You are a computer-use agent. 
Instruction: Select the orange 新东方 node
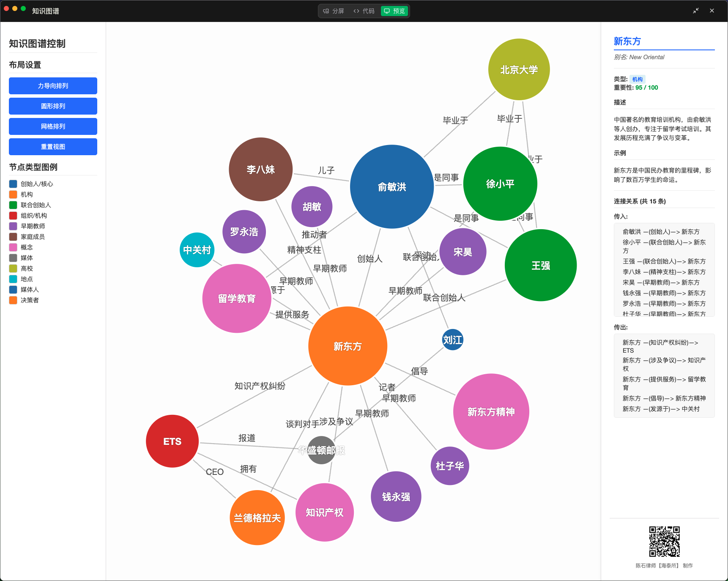tap(348, 346)
